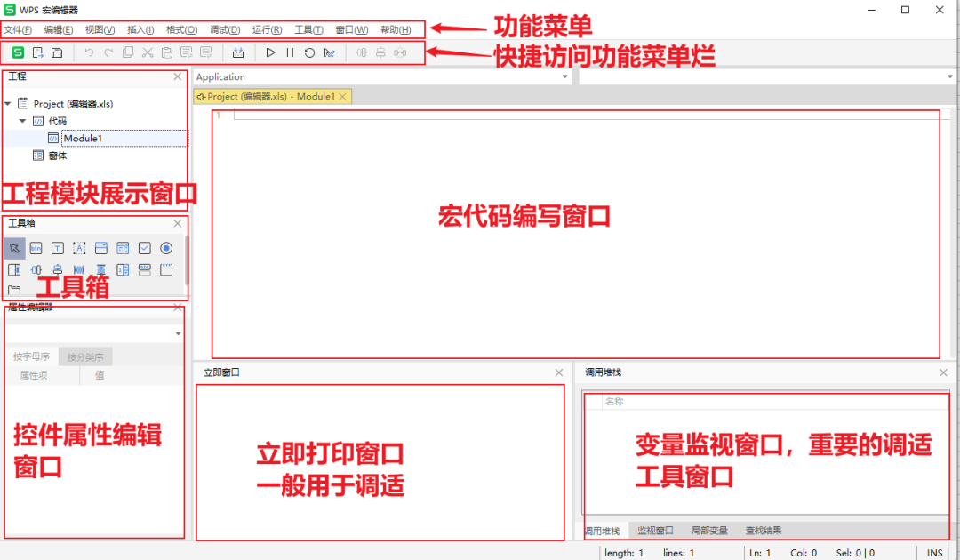Click the Save icon in the quick access bar
The image size is (960, 560).
pyautogui.click(x=57, y=52)
